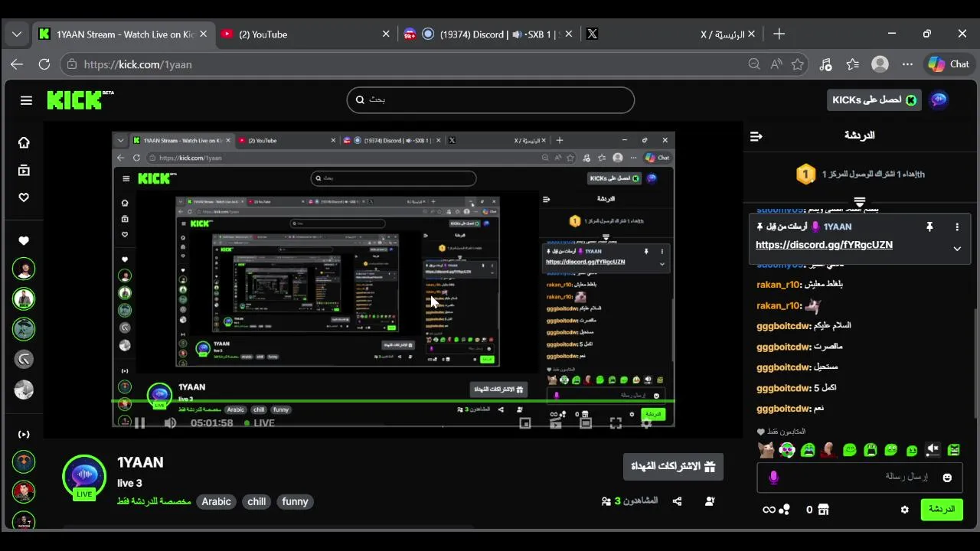Open a new browser tab
The width and height of the screenshot is (980, 551).
(x=779, y=34)
